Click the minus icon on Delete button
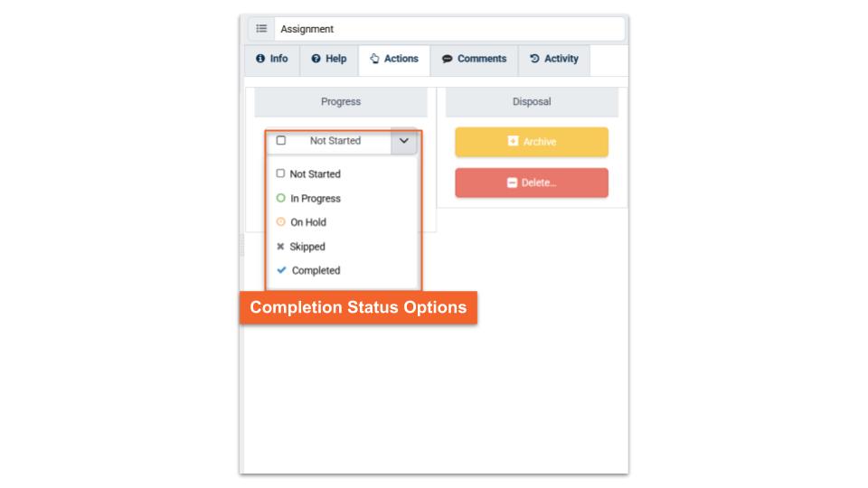 (x=512, y=183)
